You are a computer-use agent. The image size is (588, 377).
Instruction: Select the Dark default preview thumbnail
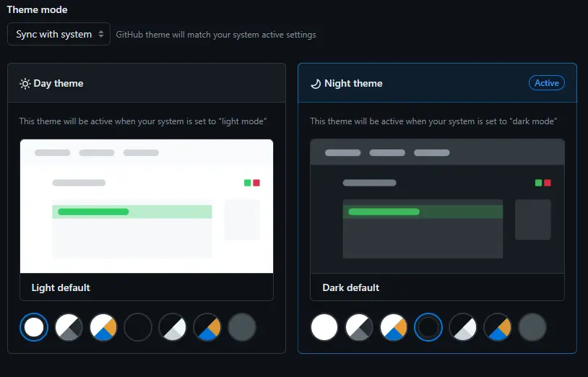437,206
